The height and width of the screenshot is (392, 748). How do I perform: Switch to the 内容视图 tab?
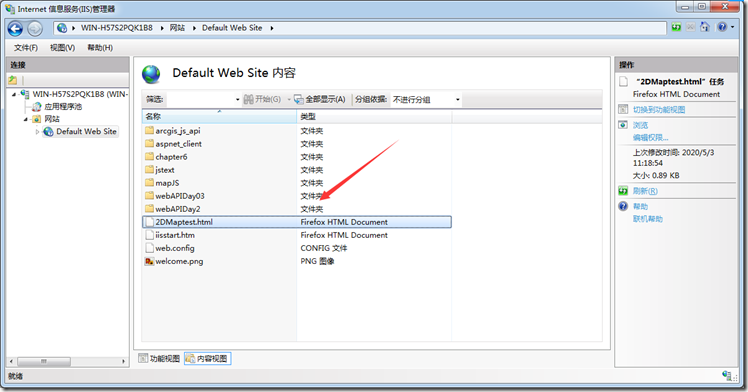pos(208,358)
